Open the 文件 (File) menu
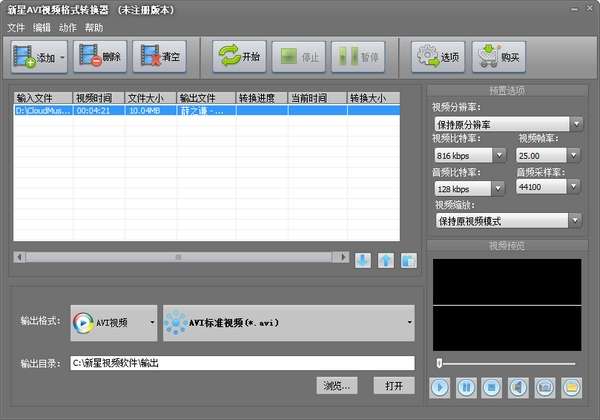This screenshot has width=600, height=420. pos(16,27)
